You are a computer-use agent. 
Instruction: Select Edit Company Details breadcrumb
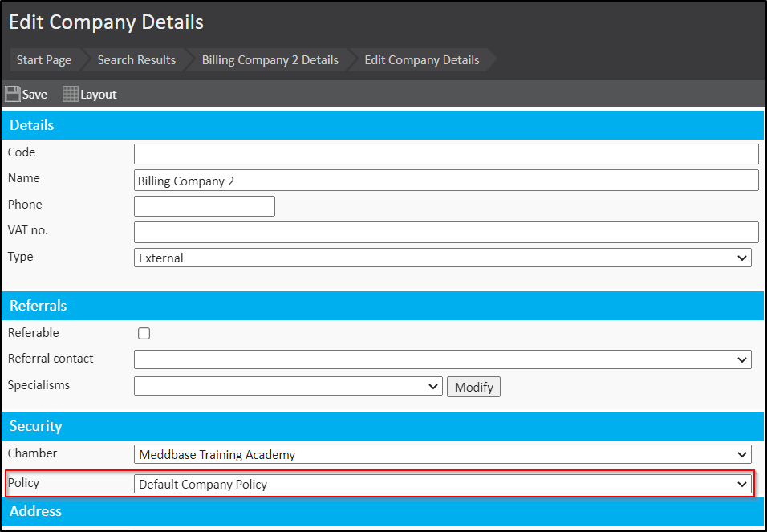pos(422,59)
